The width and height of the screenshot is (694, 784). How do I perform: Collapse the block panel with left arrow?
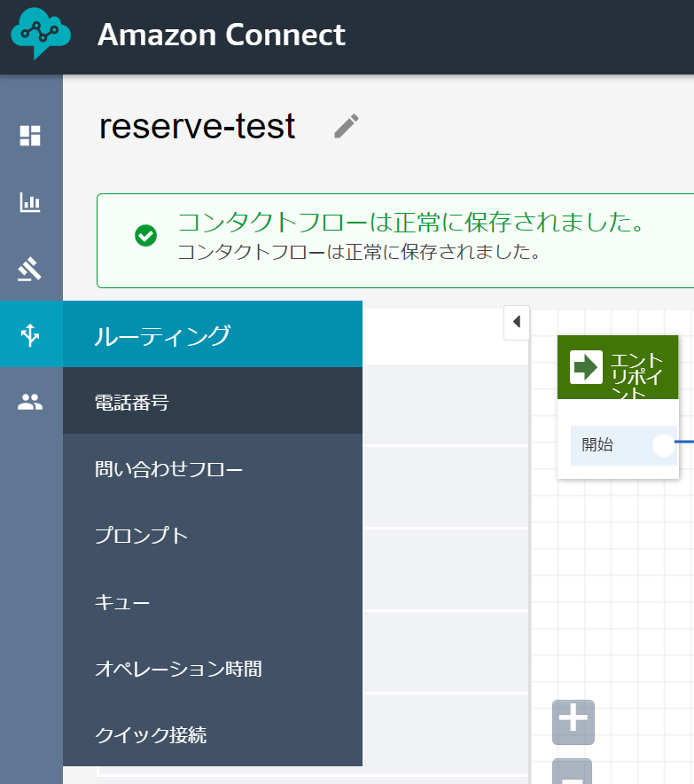[x=517, y=323]
